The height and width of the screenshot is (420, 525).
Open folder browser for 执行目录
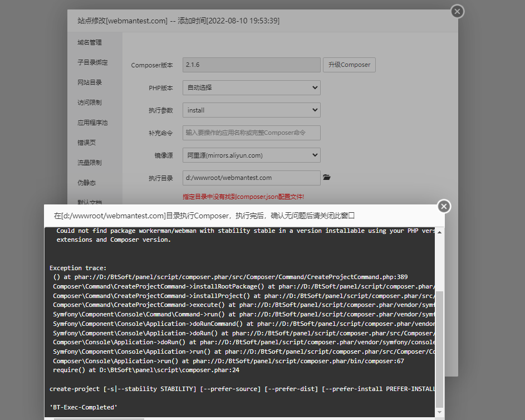326,177
